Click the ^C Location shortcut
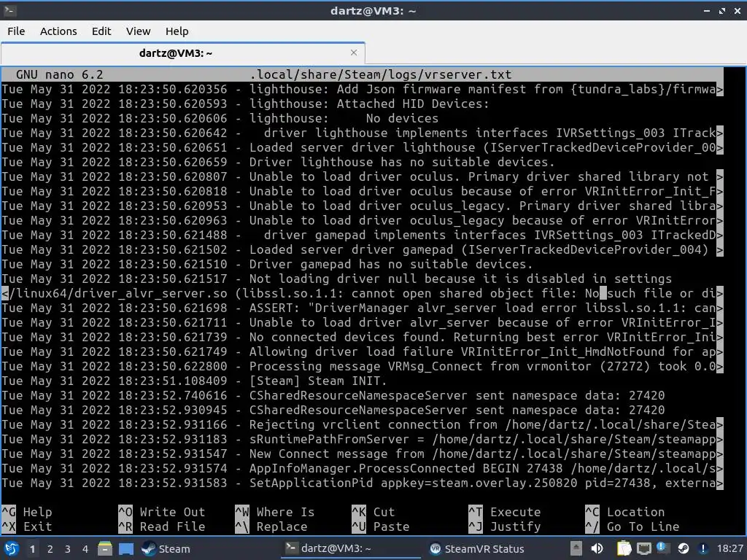The image size is (747, 560). 625,512
